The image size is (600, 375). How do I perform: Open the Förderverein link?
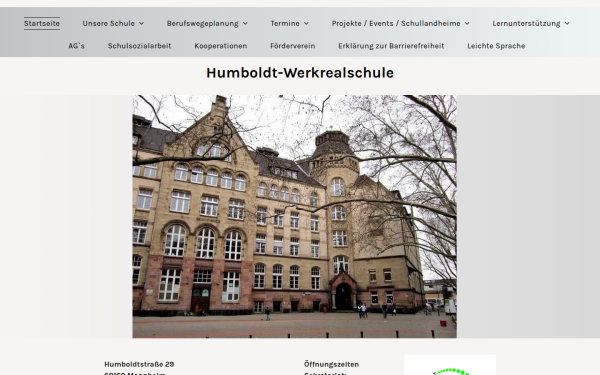(293, 46)
